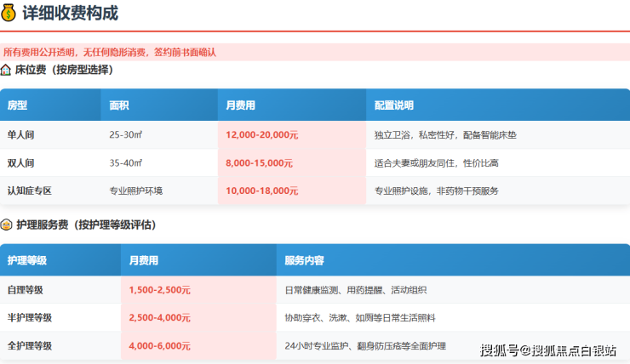Click the 10,000-18,000元 price cell
Screen dimensions: 630x364
(262, 191)
